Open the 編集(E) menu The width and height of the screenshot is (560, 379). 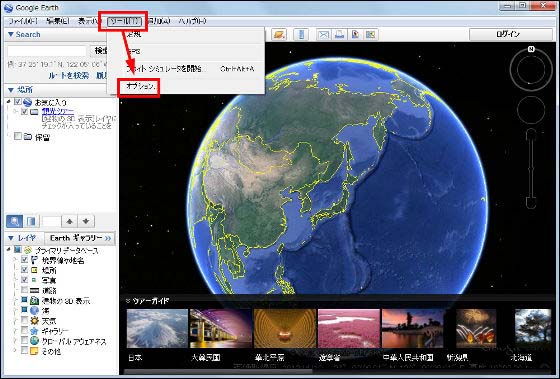pos(58,21)
